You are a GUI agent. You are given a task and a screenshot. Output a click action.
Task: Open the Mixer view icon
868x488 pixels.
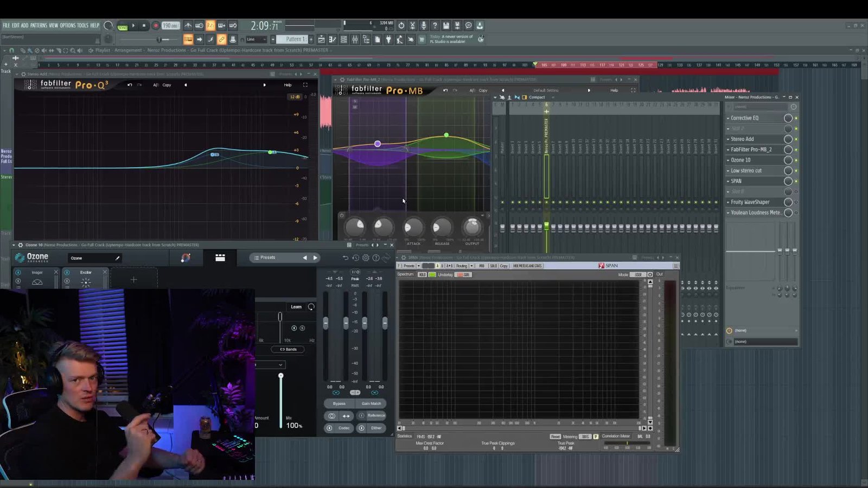pyautogui.click(x=355, y=39)
